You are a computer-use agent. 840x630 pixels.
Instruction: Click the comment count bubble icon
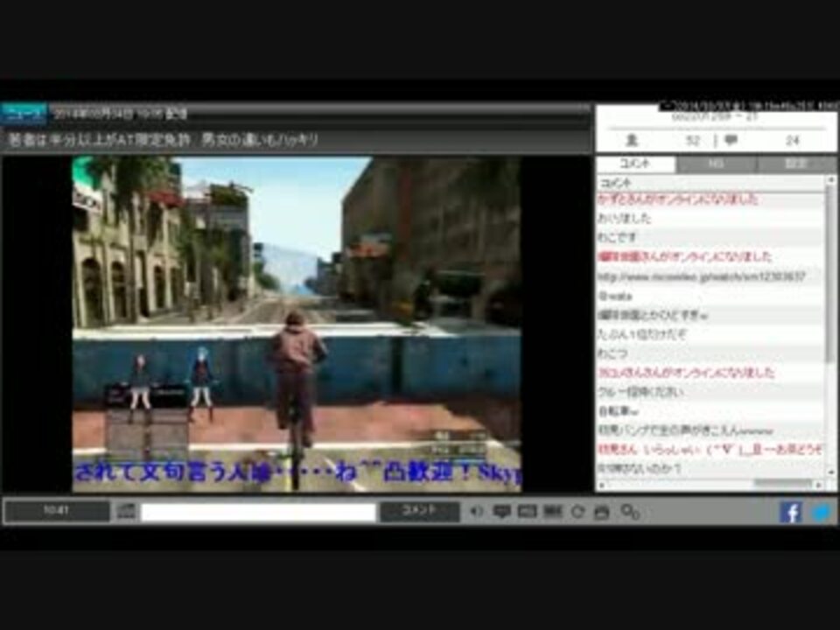(731, 140)
